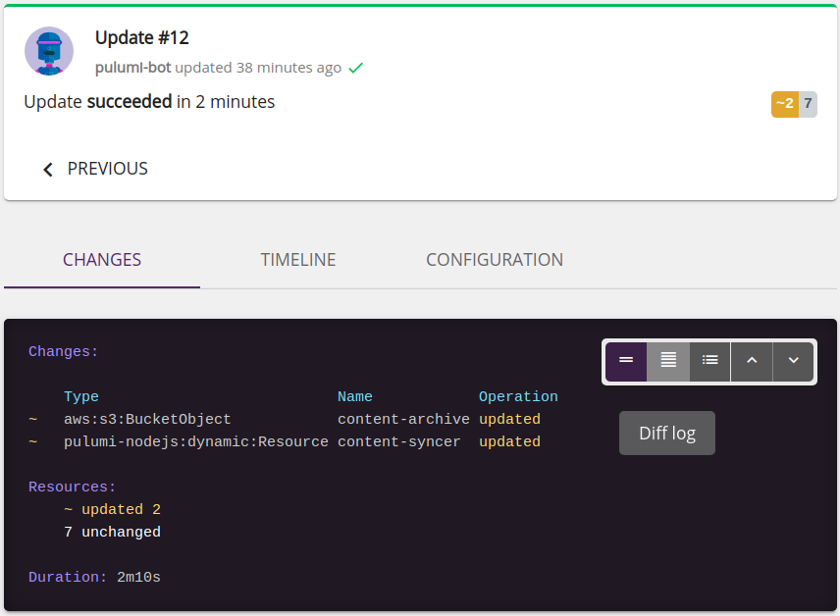Click the up arrow to jump to previous change
The image size is (840, 616).
pyautogui.click(x=751, y=361)
